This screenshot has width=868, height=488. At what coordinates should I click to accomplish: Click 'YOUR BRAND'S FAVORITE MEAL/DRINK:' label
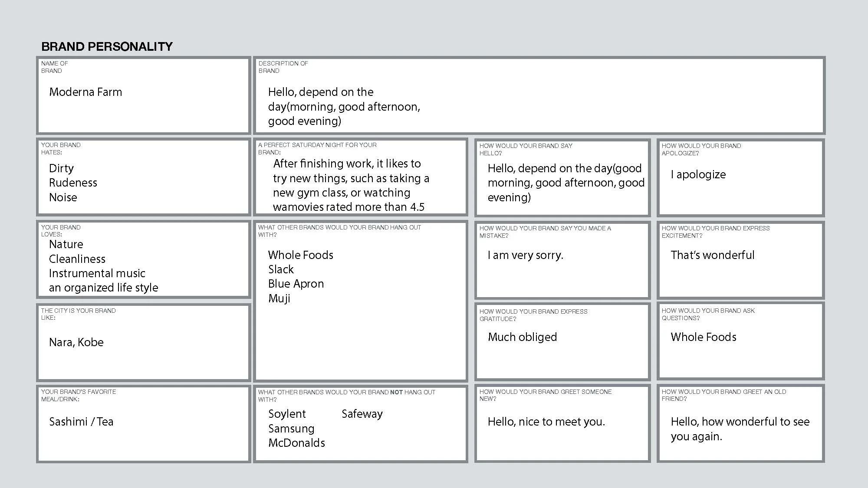pyautogui.click(x=79, y=395)
